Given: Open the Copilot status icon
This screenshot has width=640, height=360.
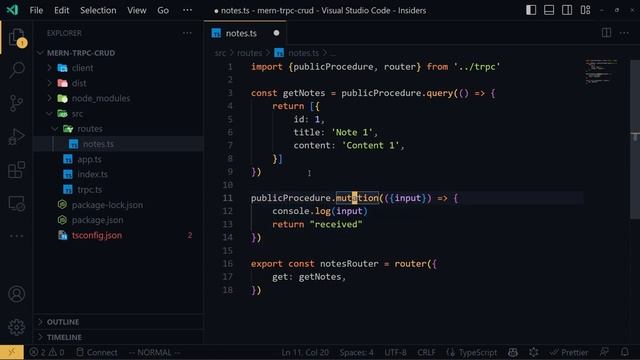Looking at the screenshot, I should click(x=513, y=352).
